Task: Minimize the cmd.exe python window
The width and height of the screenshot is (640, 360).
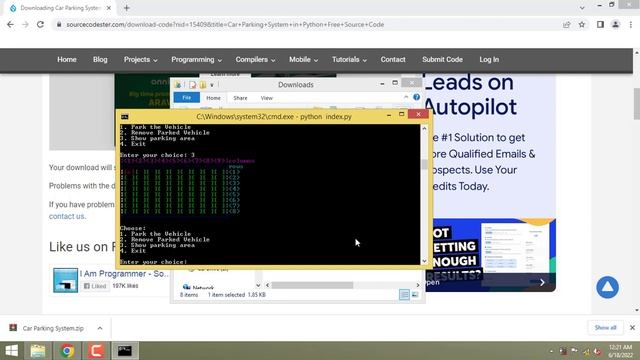Action: click(389, 115)
